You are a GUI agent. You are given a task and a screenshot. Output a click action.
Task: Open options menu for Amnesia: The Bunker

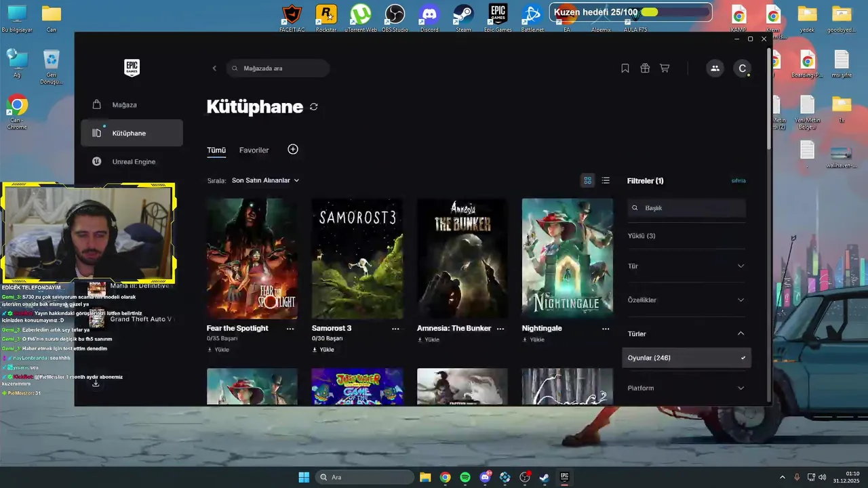[500, 329]
